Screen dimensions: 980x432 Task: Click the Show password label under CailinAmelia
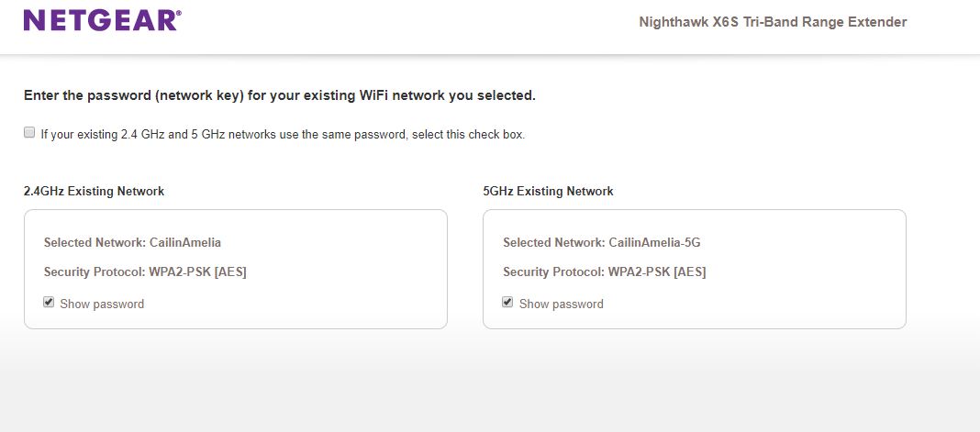click(x=102, y=304)
